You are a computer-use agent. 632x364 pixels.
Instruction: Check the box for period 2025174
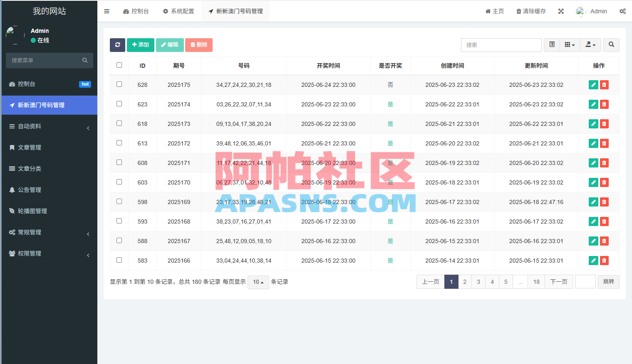point(119,104)
